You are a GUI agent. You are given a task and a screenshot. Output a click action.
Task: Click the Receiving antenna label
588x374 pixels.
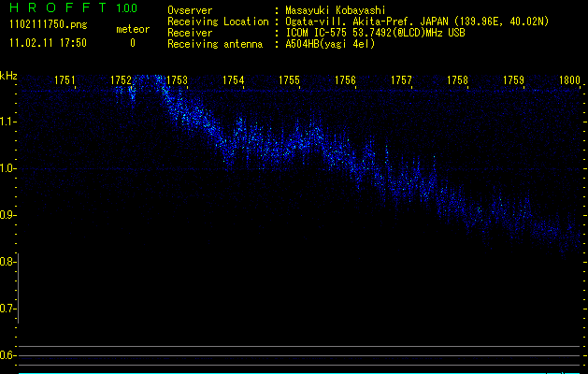click(215, 44)
